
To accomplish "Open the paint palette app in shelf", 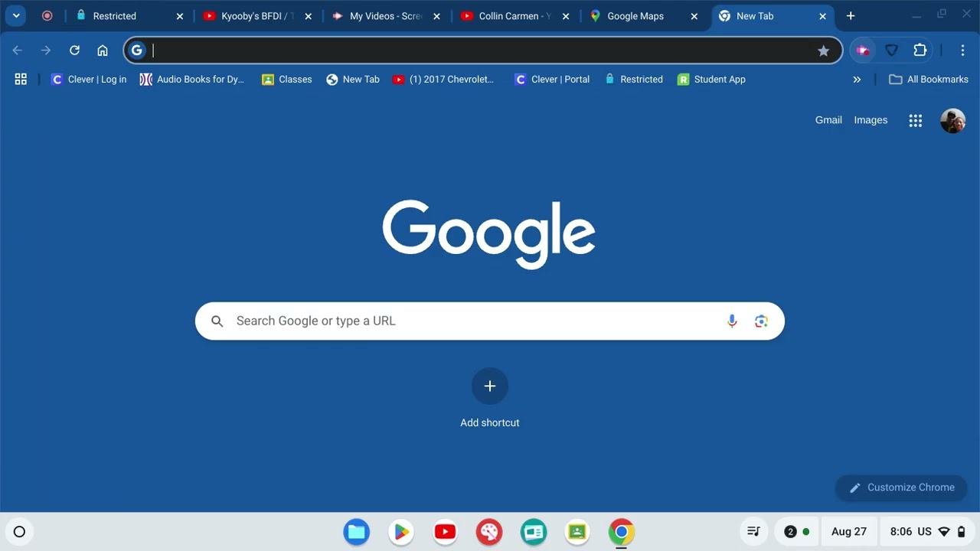I will pos(489,532).
